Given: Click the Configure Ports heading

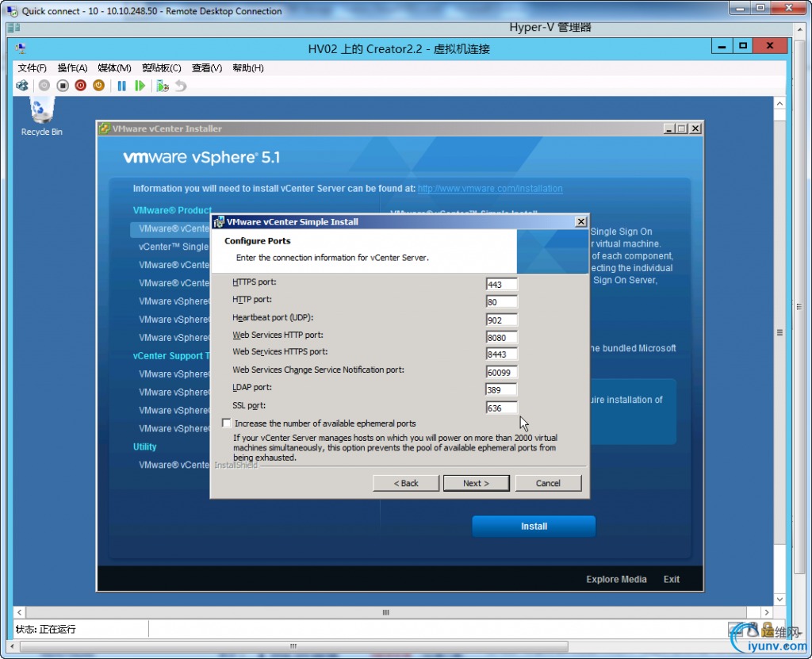Looking at the screenshot, I should click(258, 241).
